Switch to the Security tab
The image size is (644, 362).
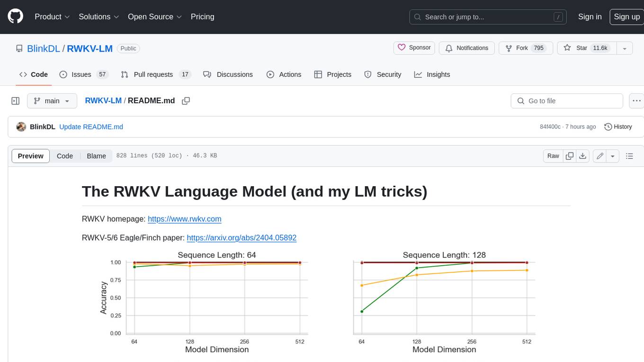tap(383, 74)
